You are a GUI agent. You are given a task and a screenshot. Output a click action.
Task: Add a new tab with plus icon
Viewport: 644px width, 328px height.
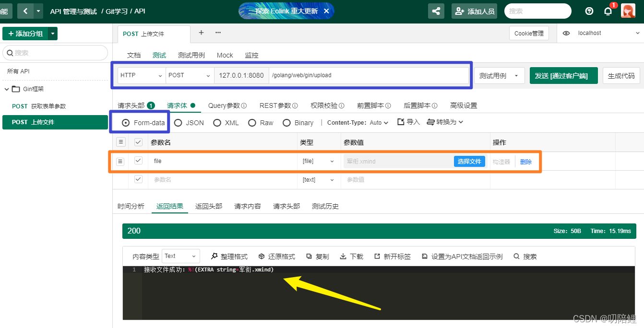point(201,33)
